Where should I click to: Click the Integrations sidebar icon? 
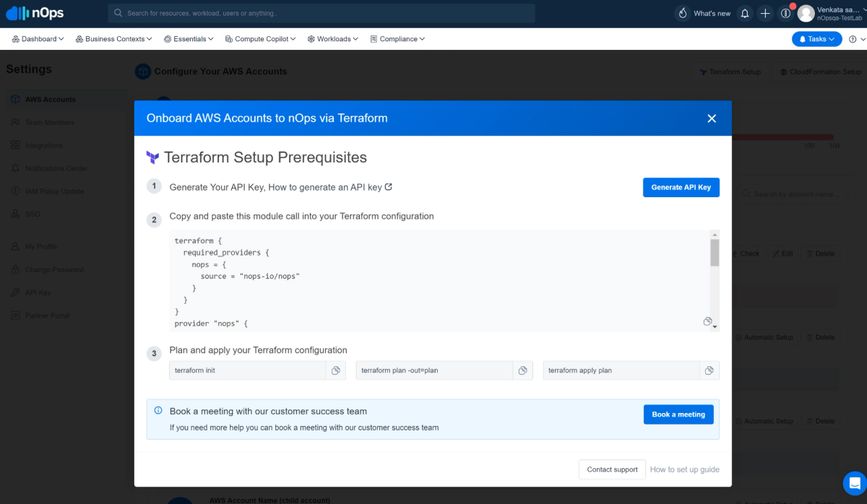click(x=15, y=145)
